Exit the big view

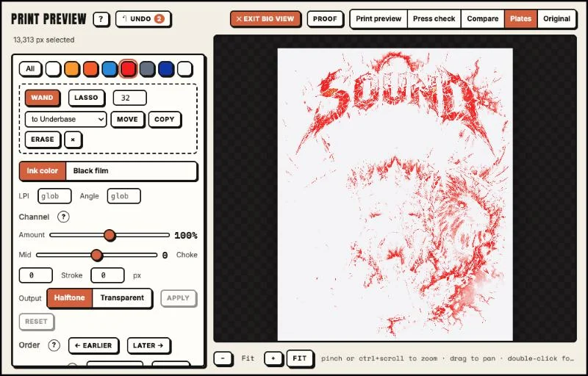(265, 18)
